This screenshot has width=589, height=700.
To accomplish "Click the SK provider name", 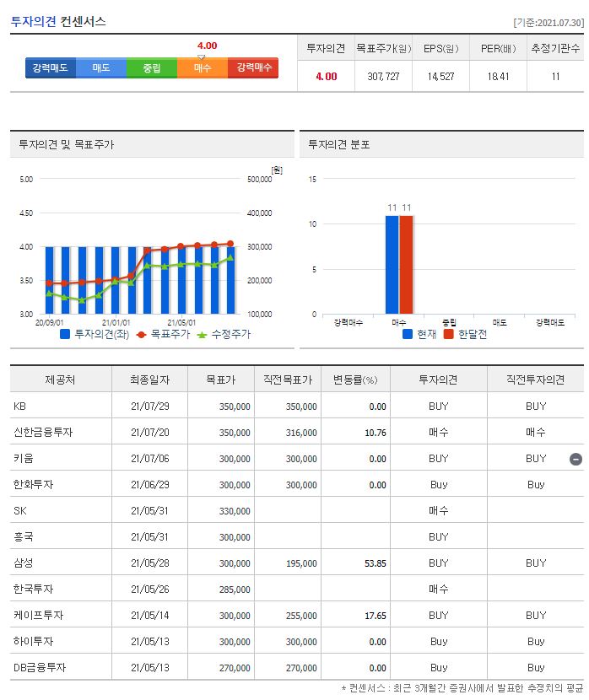I will click(x=19, y=511).
